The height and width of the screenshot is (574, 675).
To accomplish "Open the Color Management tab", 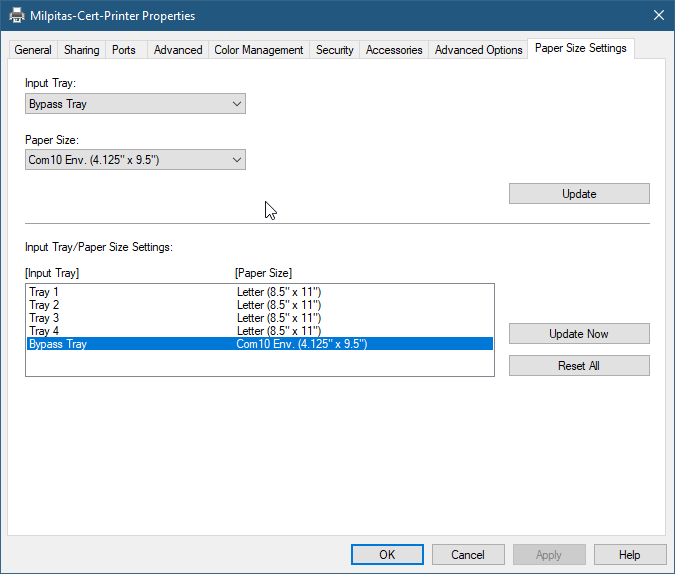I will [258, 50].
